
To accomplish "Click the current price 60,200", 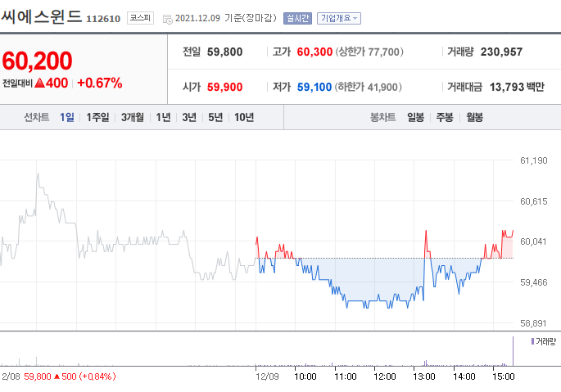I will 37,61.
